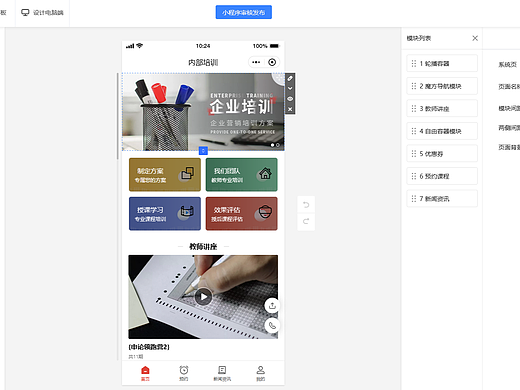The image size is (520, 390).
Task: Toggle banner visibility eye icon
Action: 290,99
